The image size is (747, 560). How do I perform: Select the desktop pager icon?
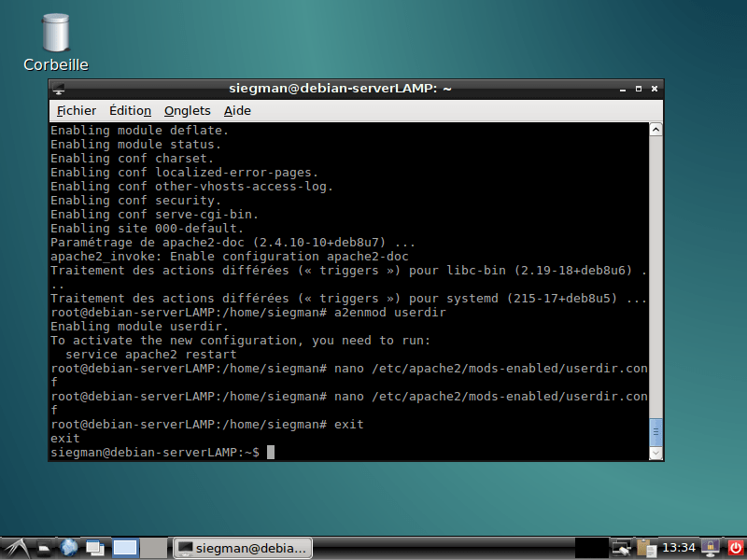[x=124, y=548]
